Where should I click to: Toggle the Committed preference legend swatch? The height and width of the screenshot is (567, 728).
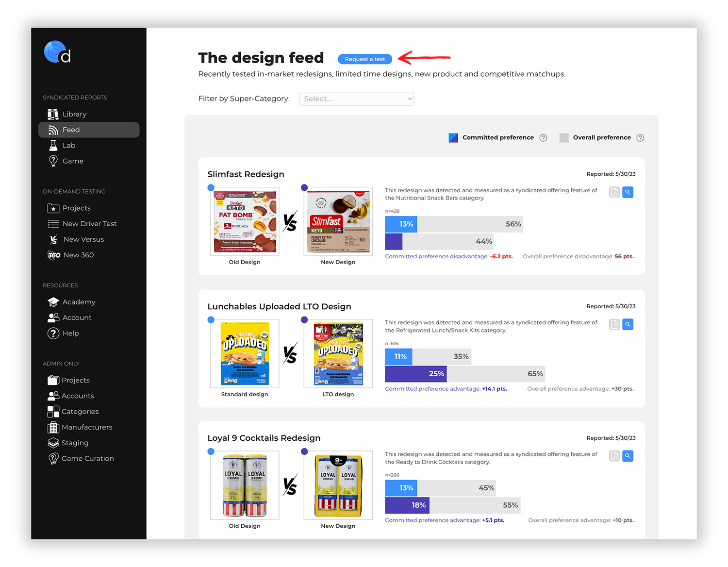[x=453, y=137]
